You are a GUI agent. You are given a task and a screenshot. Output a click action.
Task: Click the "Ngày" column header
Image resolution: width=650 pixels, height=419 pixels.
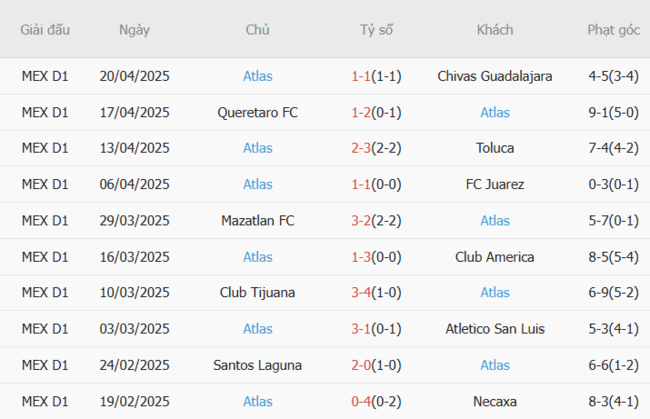point(134,30)
